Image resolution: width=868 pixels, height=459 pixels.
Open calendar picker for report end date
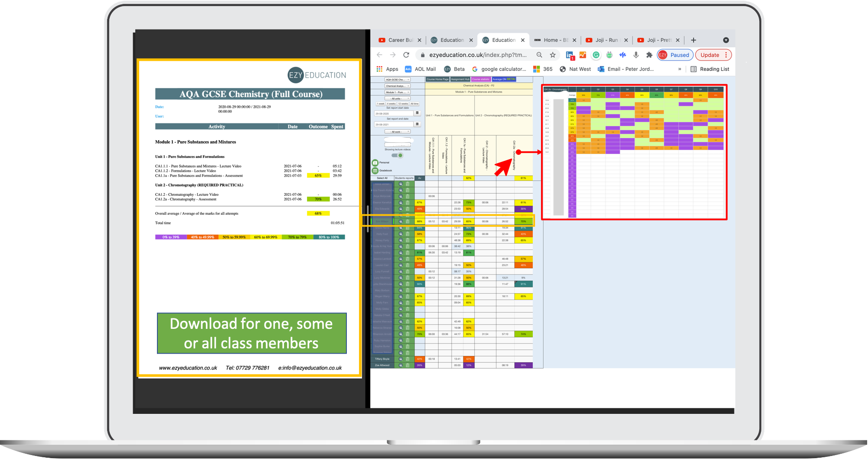tap(417, 124)
